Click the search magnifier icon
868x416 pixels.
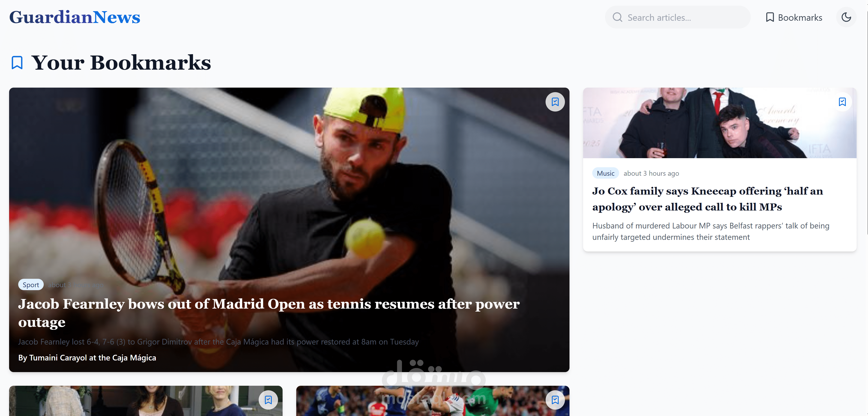[x=617, y=17]
